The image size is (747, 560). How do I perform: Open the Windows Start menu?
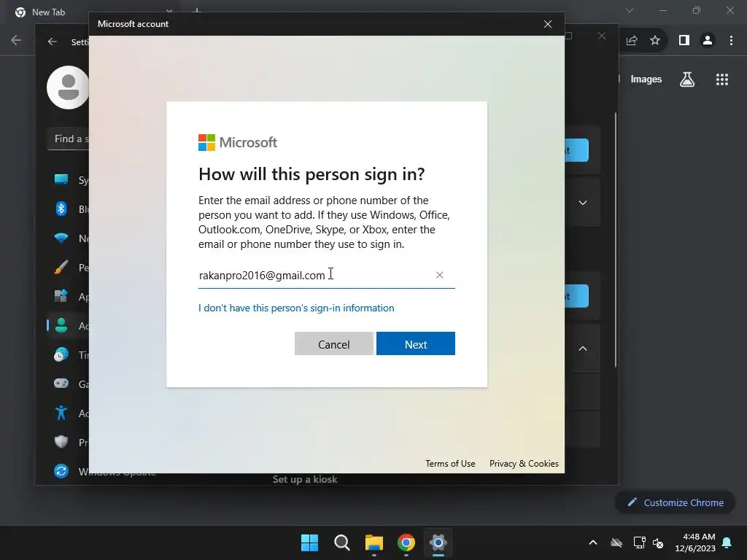(309, 542)
